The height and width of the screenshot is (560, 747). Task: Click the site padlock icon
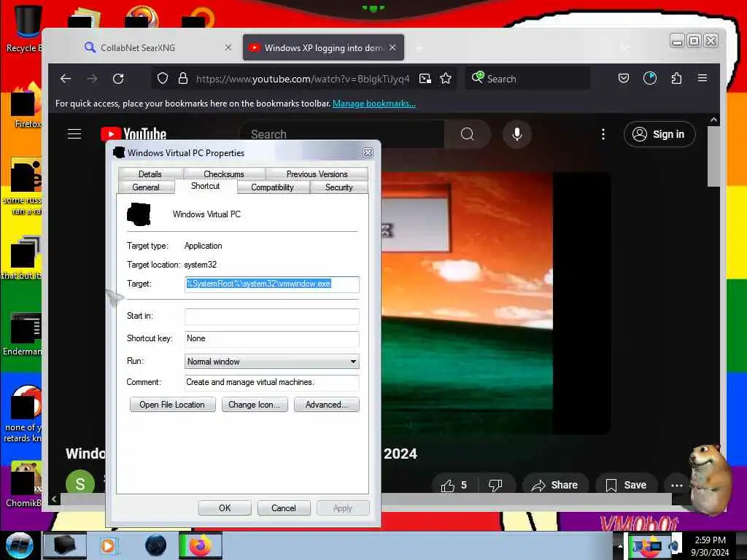(183, 79)
